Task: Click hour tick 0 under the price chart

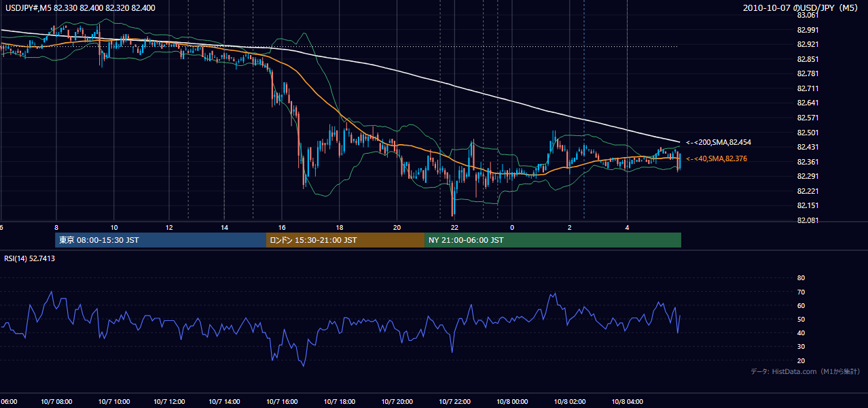Action: (x=512, y=227)
